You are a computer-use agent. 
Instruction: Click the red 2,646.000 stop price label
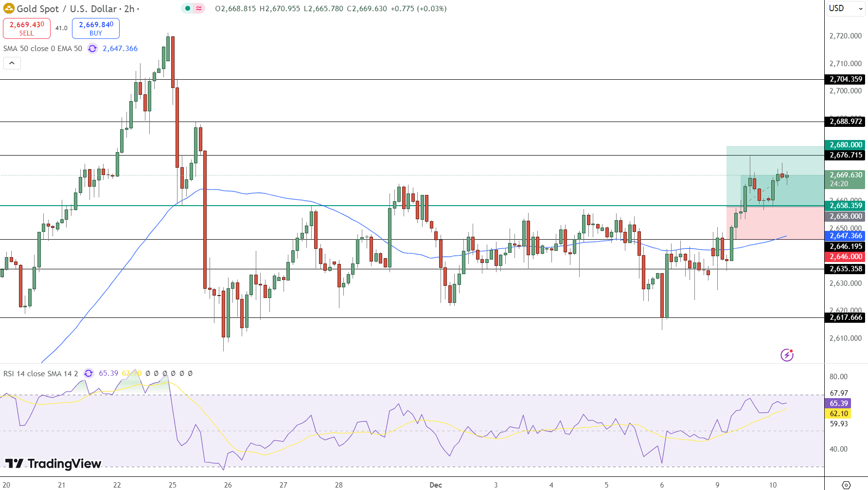845,257
